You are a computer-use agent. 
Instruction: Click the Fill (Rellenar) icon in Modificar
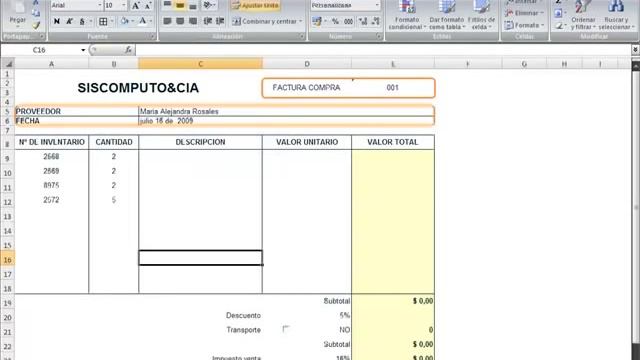tap(558, 13)
